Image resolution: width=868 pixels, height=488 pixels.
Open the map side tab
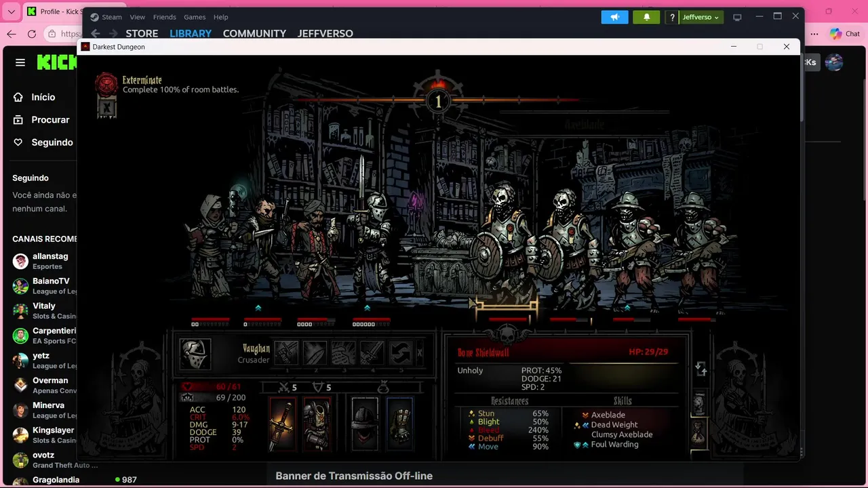(698, 403)
